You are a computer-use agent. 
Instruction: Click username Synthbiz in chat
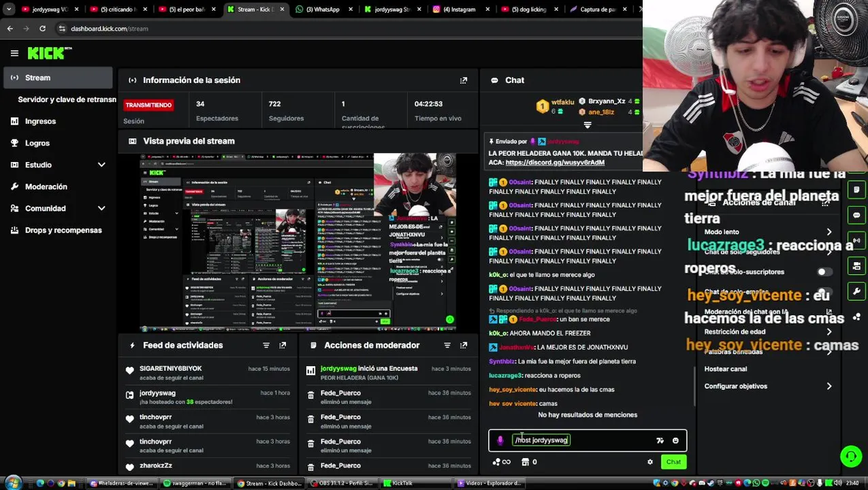(x=502, y=361)
